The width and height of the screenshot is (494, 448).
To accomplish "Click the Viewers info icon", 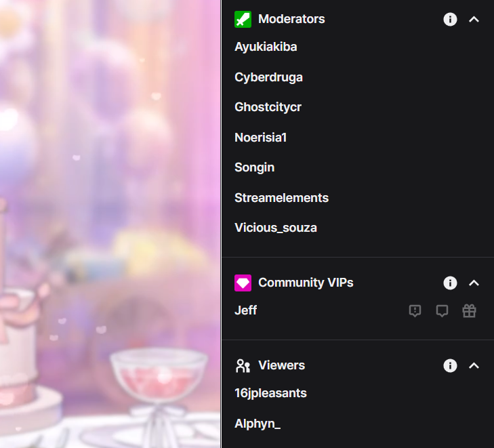I will click(x=450, y=365).
